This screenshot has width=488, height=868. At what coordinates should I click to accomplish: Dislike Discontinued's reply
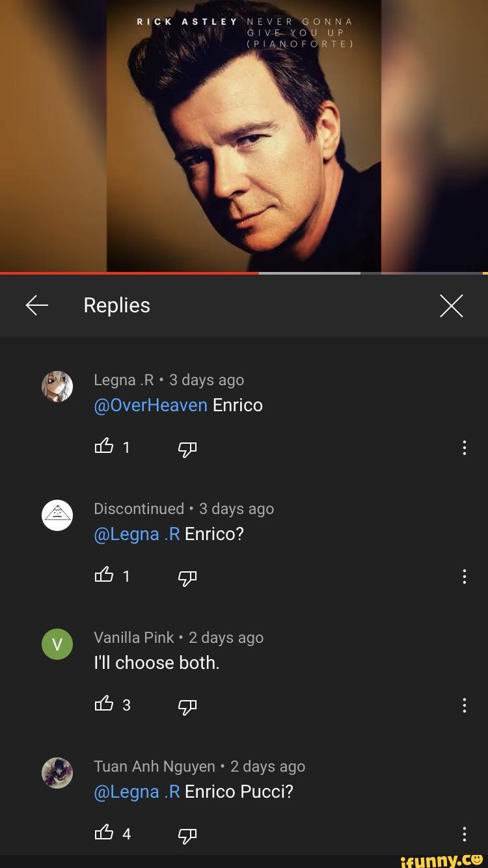tap(187, 576)
